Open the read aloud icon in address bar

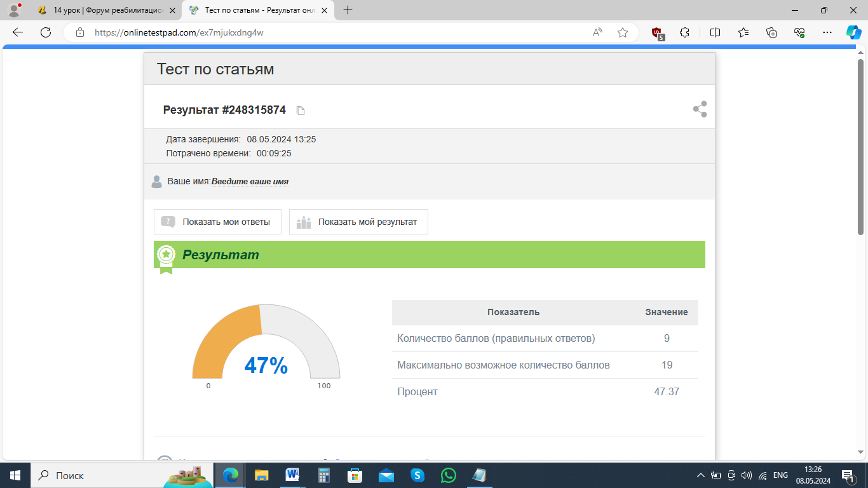coord(597,32)
